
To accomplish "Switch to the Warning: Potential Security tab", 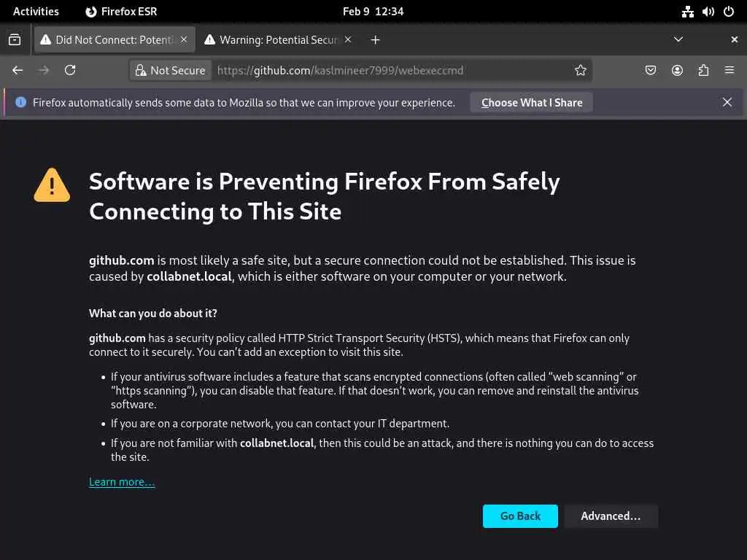I will (x=279, y=40).
